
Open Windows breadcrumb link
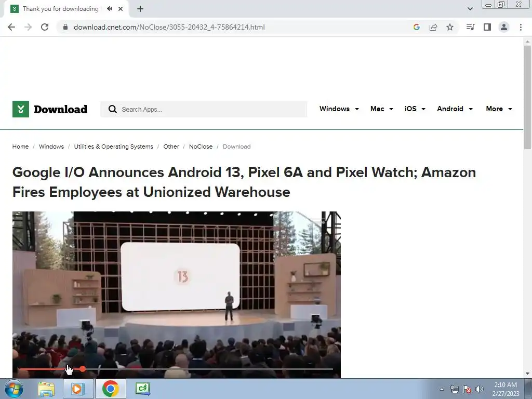51,147
